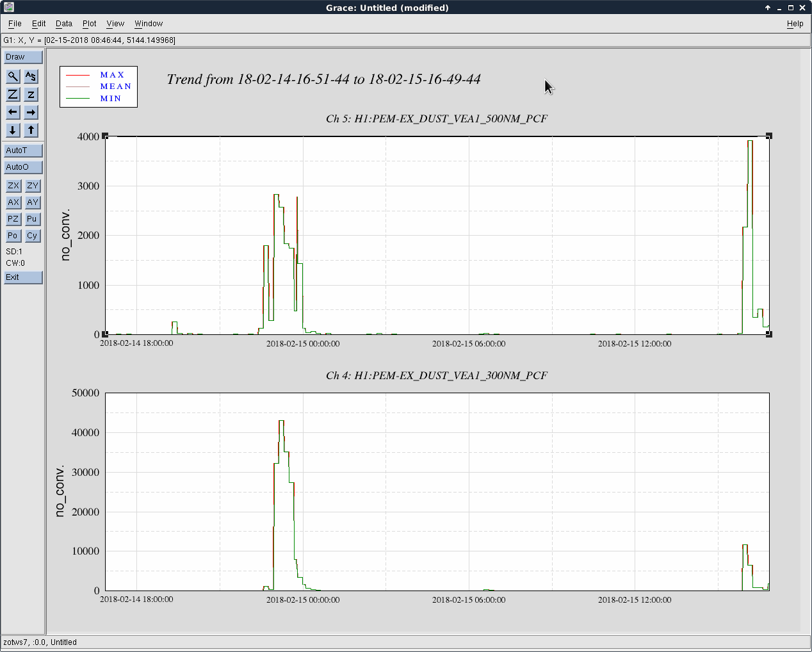The height and width of the screenshot is (652, 812).
Task: Click the small z zoom-out icon
Action: (31, 95)
